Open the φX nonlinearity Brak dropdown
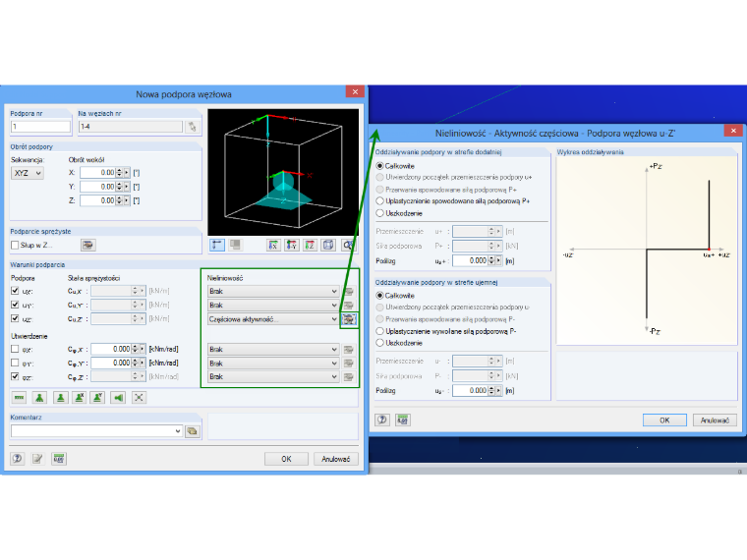 pos(273,350)
